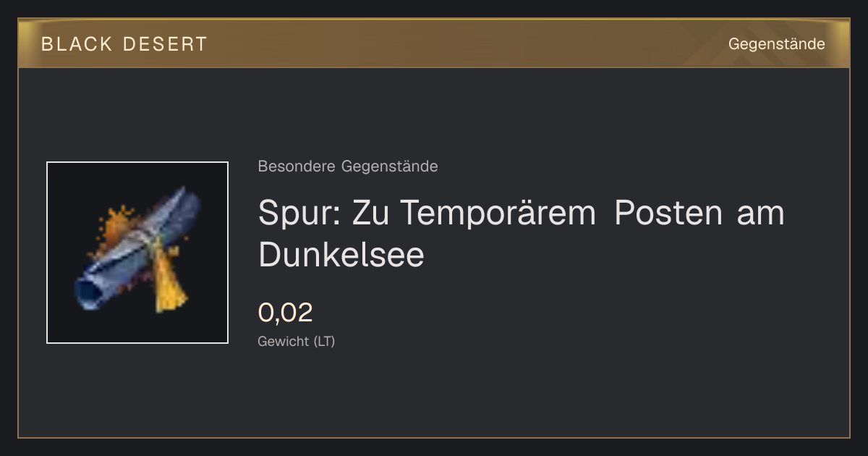This screenshot has width=868, height=456.
Task: Select the 0,02 weight value
Action: 286,313
